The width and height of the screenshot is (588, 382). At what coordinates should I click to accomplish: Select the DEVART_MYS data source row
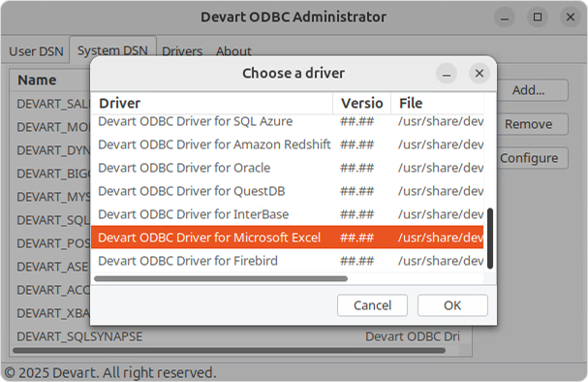point(53,197)
